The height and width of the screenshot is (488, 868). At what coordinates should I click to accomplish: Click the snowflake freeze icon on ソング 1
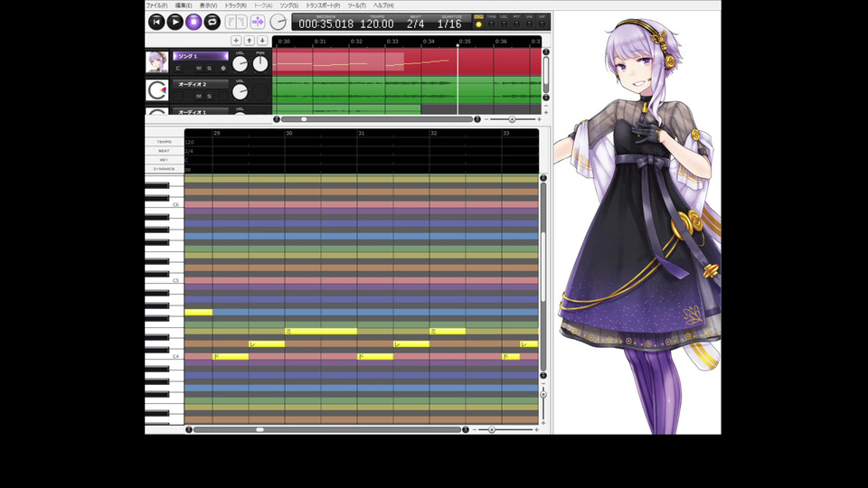[x=223, y=68]
